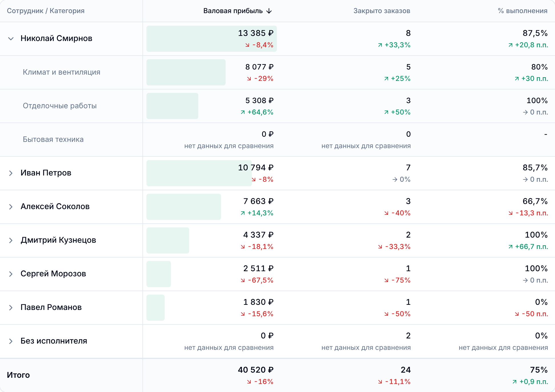Click the 10 794 ₽ profit value
Screen dimensions: 555x392
(256, 168)
